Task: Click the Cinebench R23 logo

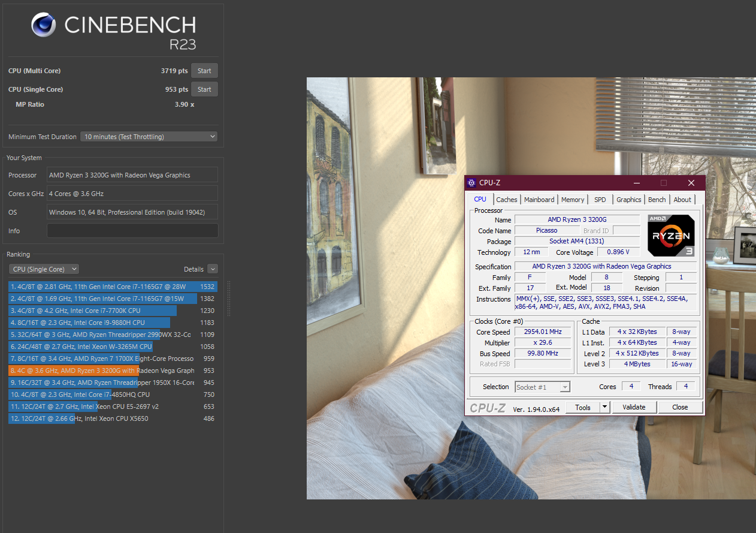Action: pos(114,31)
